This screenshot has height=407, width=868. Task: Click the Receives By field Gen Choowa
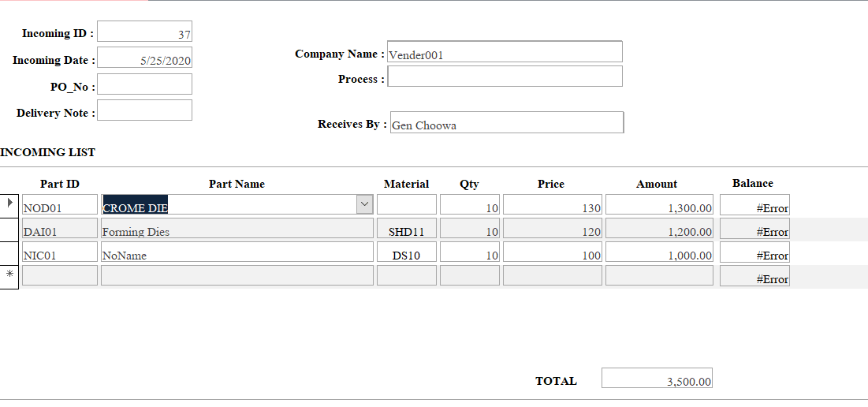(x=507, y=122)
